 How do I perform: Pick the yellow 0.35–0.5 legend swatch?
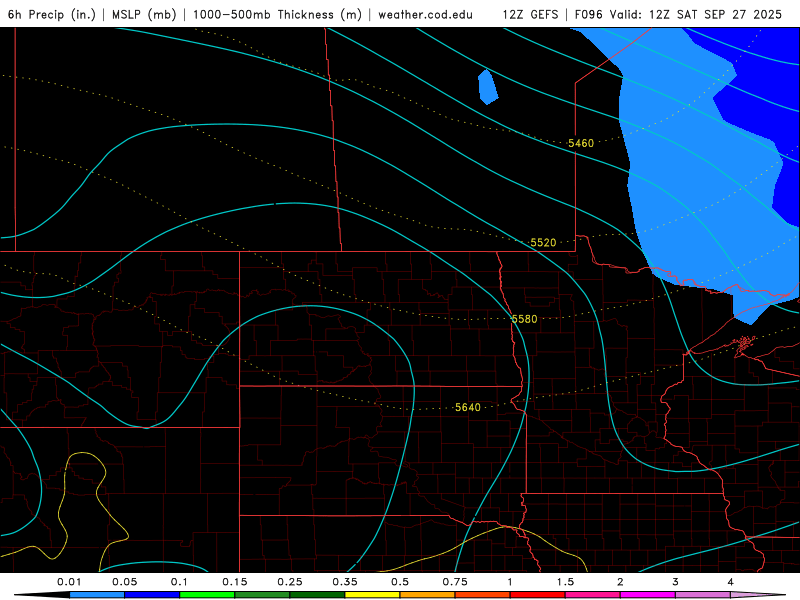coord(372,595)
